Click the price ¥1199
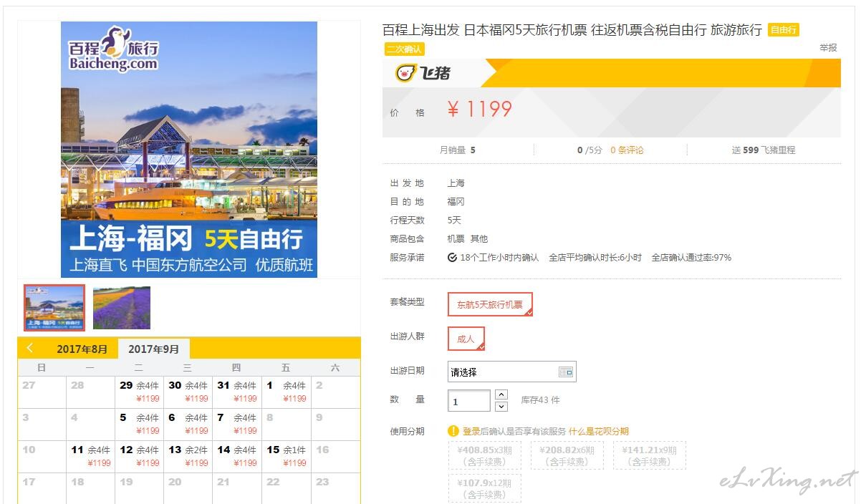 click(479, 110)
